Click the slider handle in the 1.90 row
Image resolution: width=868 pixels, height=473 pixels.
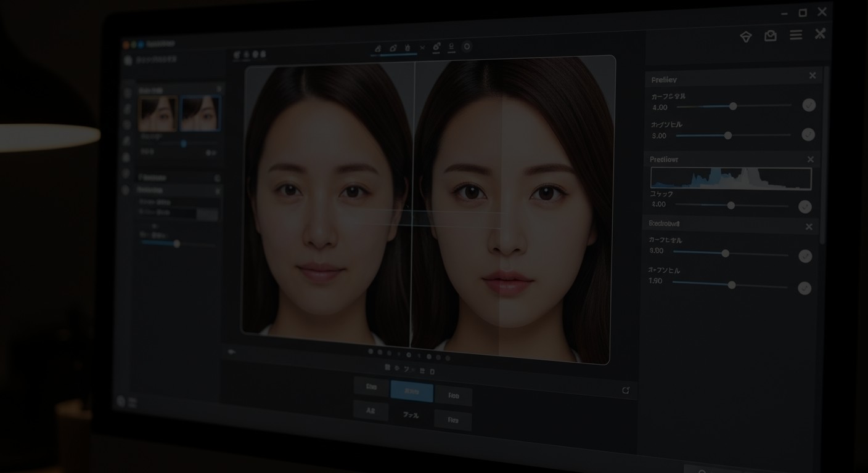point(732,285)
